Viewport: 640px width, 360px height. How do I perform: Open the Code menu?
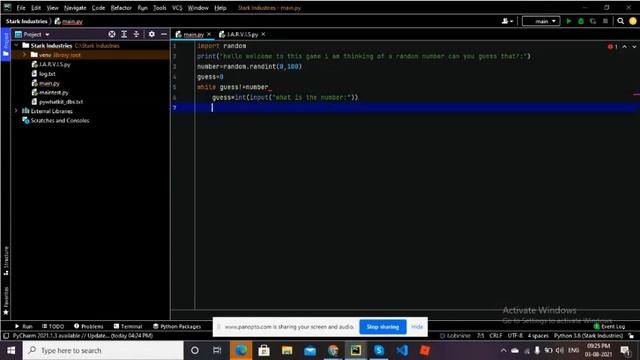[x=98, y=8]
